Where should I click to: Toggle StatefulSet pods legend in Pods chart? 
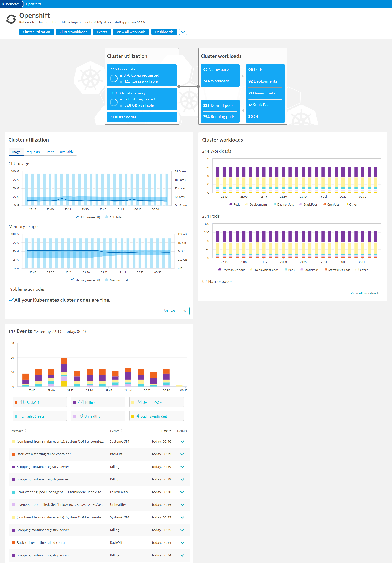(x=337, y=270)
